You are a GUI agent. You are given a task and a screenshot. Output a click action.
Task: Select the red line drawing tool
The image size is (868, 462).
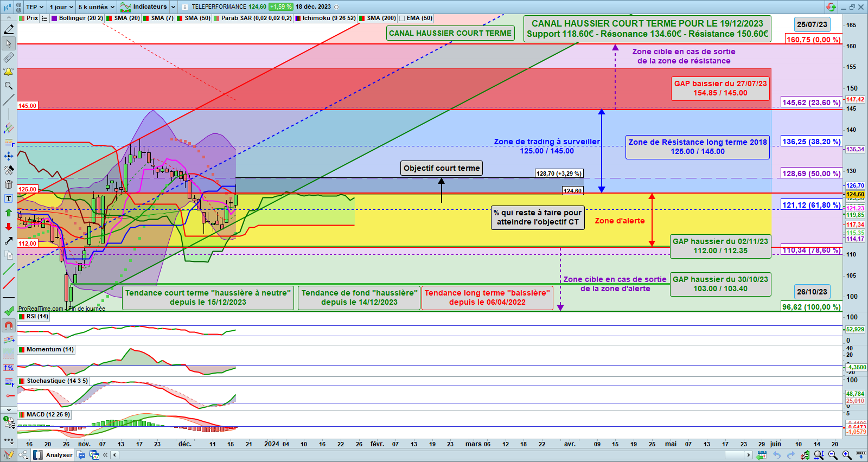tap(9, 283)
